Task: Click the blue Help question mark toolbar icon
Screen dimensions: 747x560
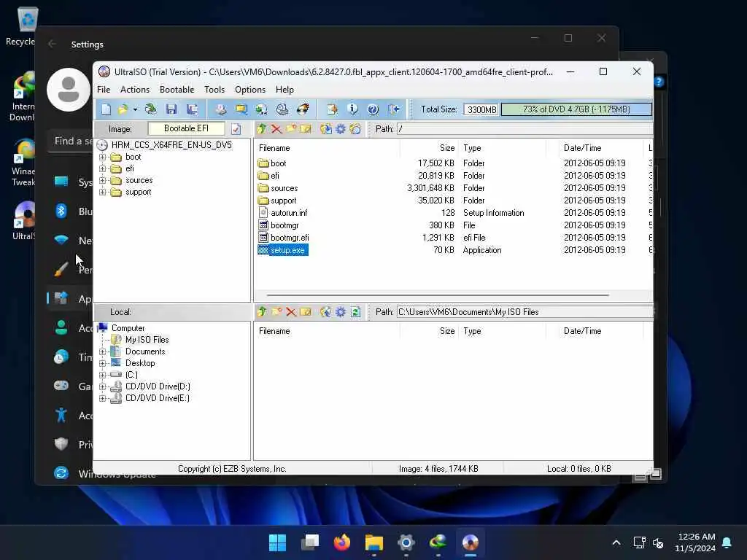Action: (x=373, y=109)
